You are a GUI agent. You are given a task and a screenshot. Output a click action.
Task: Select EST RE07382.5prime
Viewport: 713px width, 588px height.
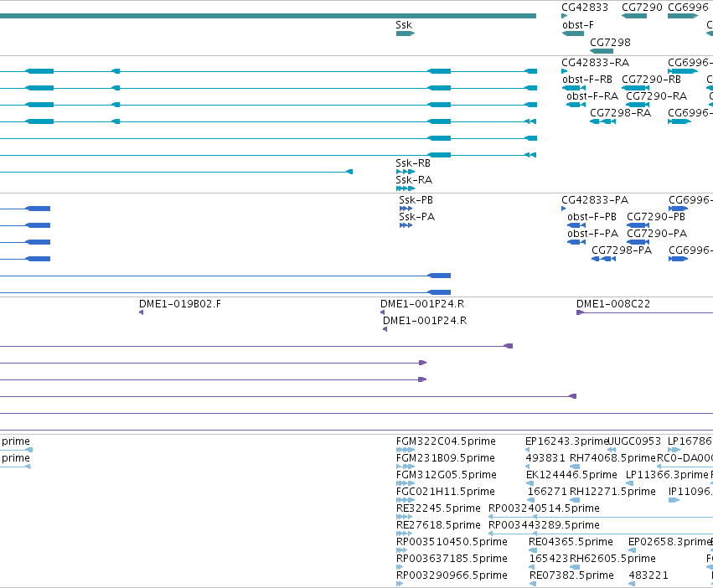tap(571, 575)
